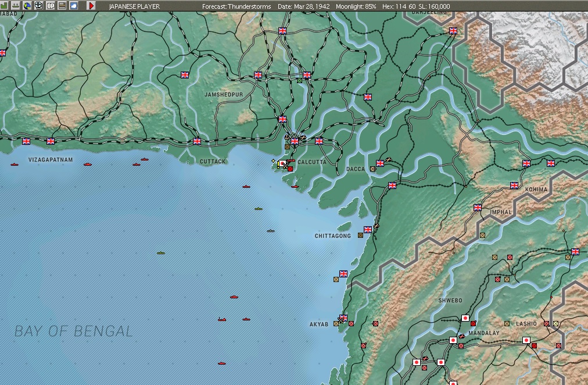
Task: Click the MANDALAY city label
Action: 484,333
